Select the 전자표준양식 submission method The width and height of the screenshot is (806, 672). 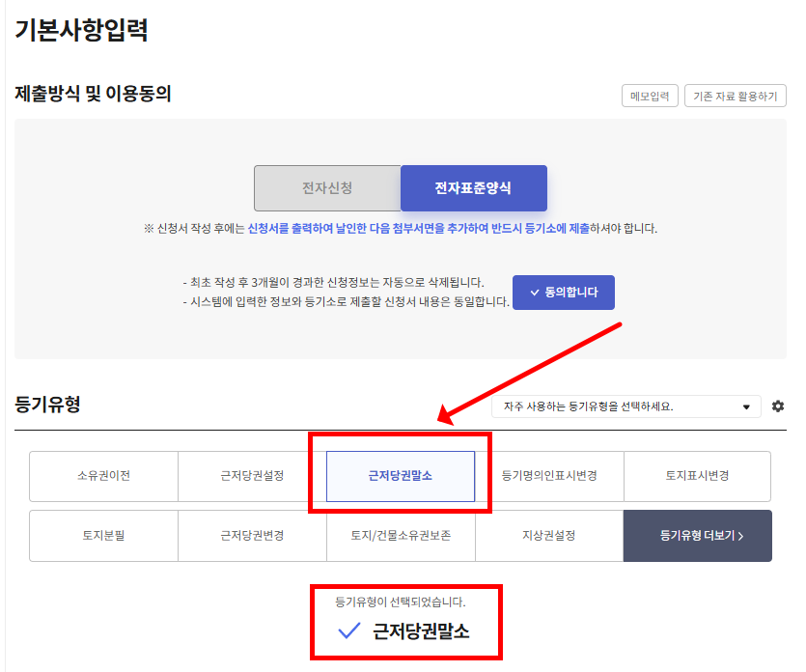[x=473, y=188]
